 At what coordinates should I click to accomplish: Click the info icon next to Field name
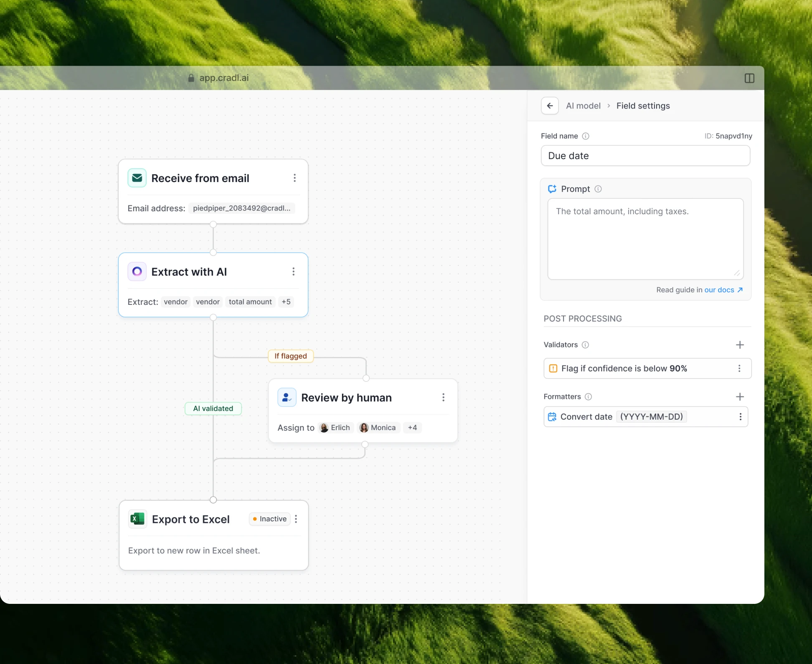(x=586, y=136)
